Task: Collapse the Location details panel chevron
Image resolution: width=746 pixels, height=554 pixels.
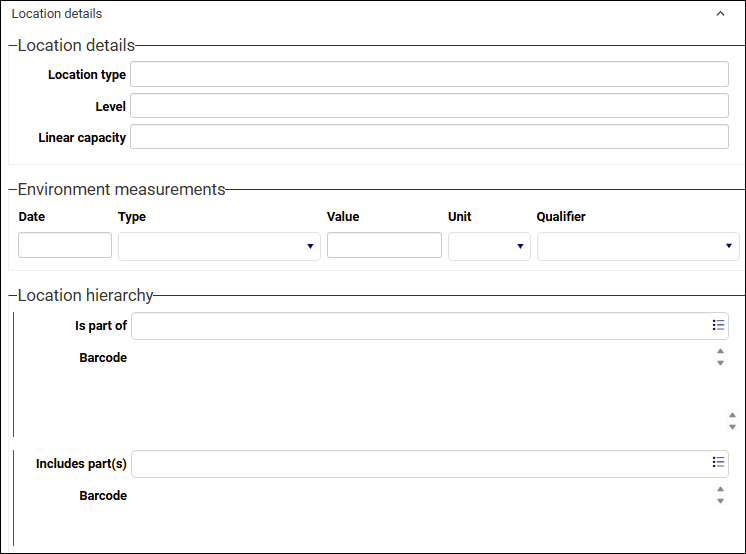Action: pos(720,14)
